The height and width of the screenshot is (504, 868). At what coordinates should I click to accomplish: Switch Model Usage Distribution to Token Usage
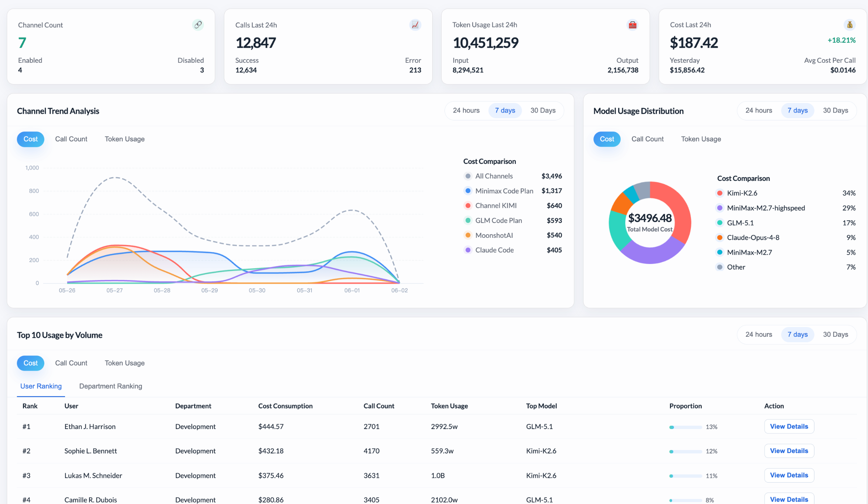(701, 139)
